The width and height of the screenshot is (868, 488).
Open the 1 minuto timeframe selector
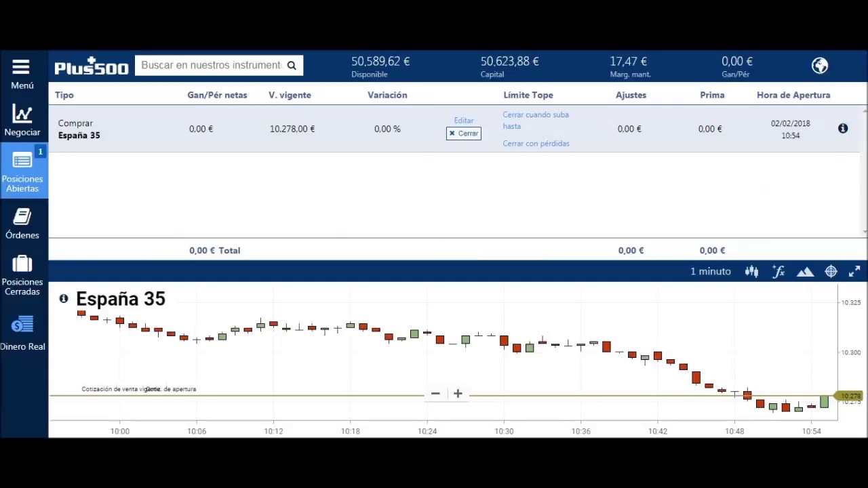(711, 271)
